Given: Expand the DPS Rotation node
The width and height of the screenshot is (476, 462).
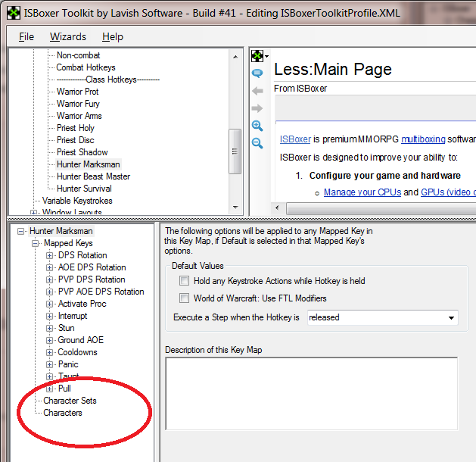Looking at the screenshot, I should click(x=49, y=255).
